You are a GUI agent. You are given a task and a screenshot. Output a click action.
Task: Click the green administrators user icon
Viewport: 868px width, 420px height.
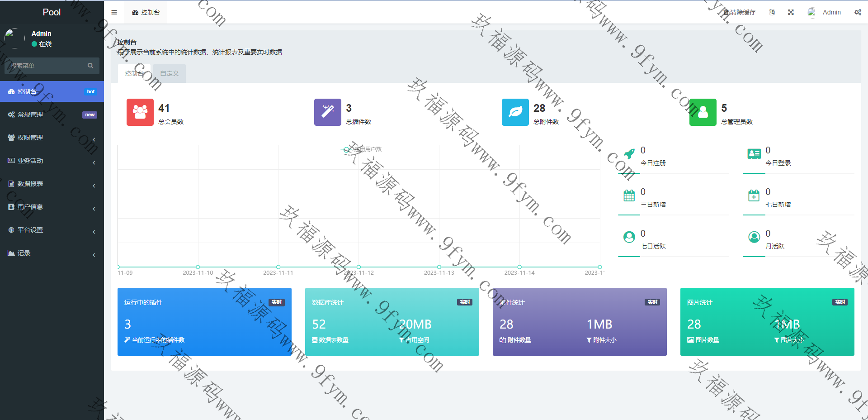click(703, 112)
